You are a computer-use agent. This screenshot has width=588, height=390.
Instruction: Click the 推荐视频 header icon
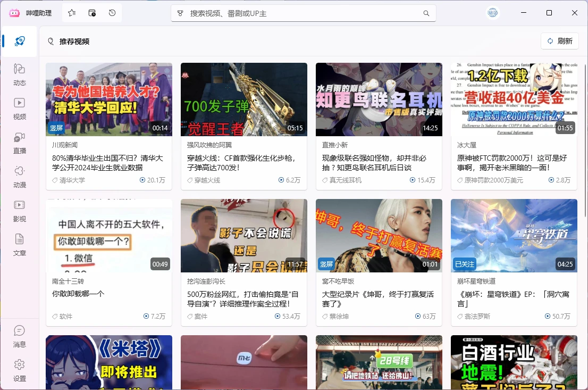(51, 42)
